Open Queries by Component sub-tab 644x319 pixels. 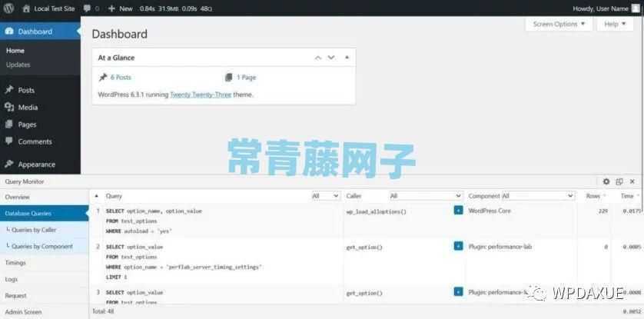coord(45,246)
